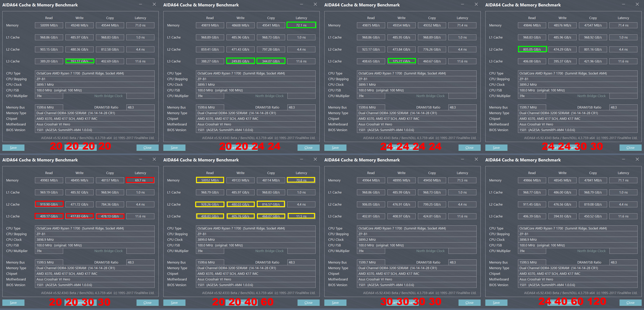
Task: Click Save beside the red 30 30 30 30 label
Action: (x=335, y=303)
